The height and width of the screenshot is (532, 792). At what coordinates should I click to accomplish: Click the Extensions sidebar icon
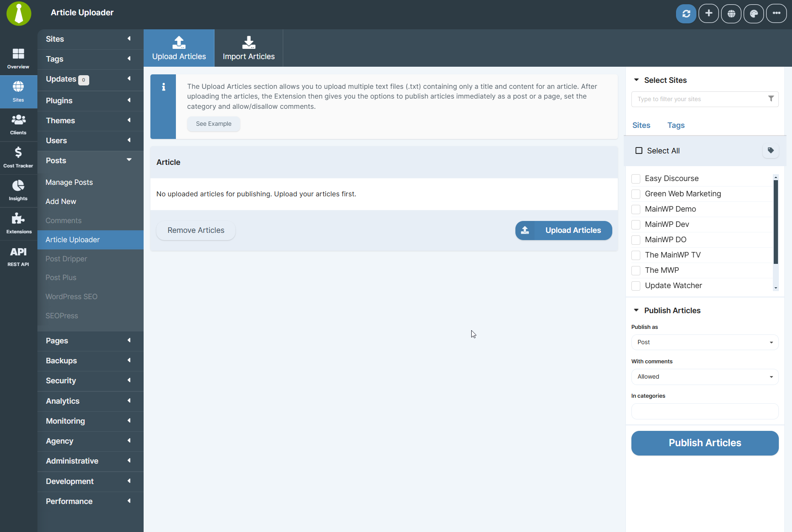click(x=18, y=223)
